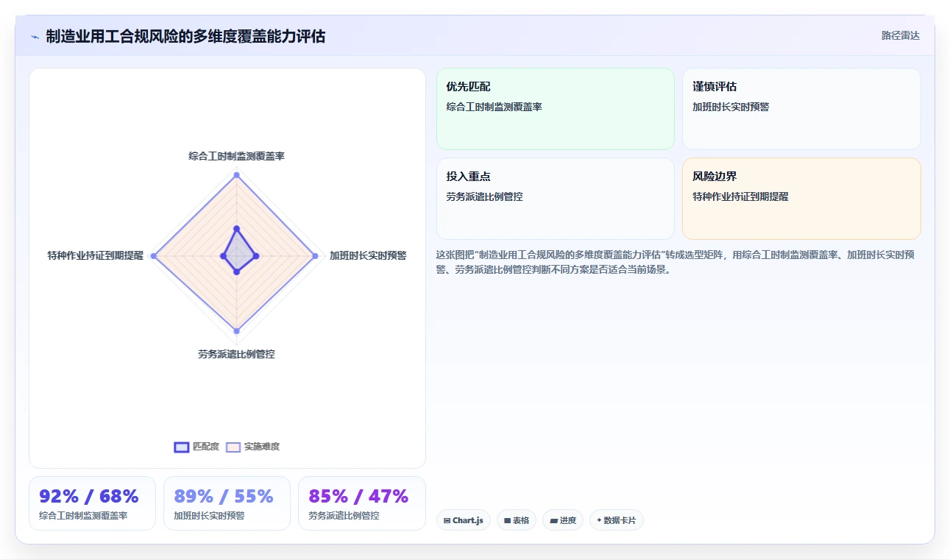
Task: Click the title 制造业用工合规风险的多维度覆盖能力评估
Action: point(185,36)
